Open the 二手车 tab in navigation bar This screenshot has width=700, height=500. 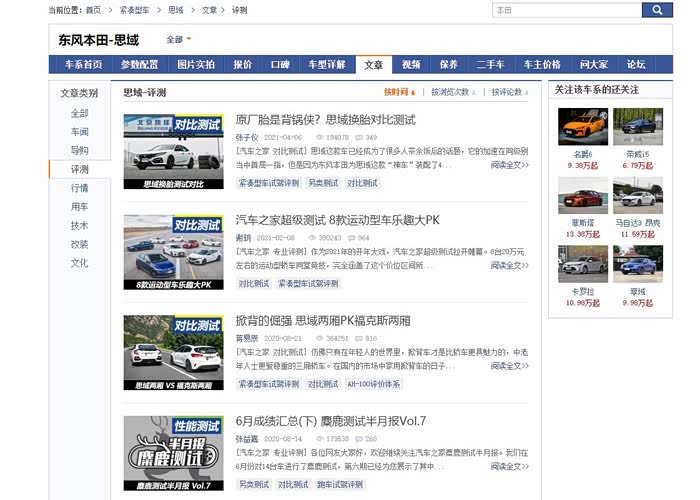(x=492, y=65)
